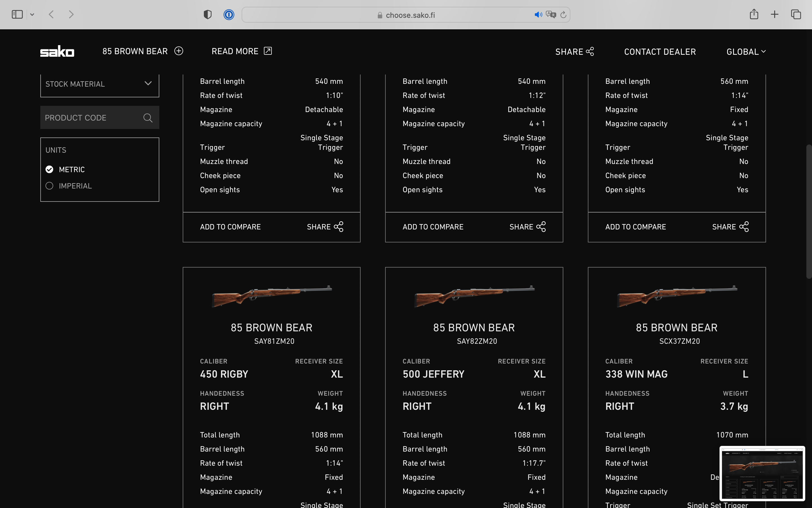812x508 pixels.
Task: Click the Sako logo
Action: (x=57, y=51)
